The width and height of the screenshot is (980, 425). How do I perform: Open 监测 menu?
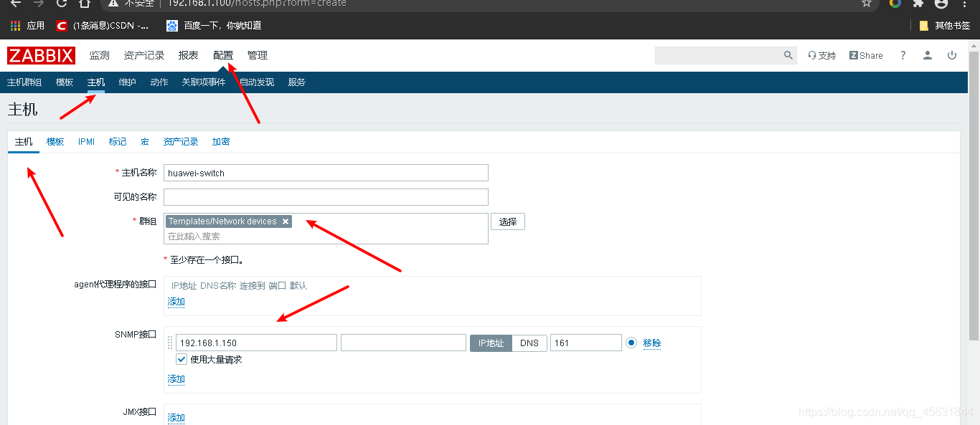click(x=100, y=55)
